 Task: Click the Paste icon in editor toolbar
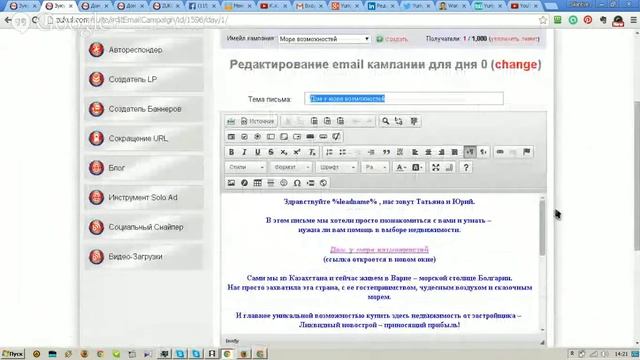tap(314, 121)
